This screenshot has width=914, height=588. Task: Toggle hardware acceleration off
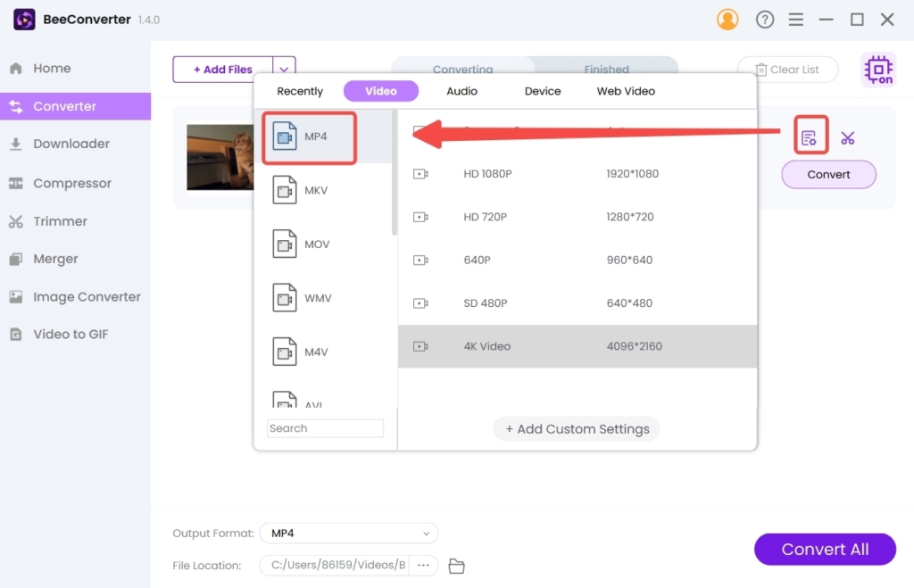[x=877, y=69]
